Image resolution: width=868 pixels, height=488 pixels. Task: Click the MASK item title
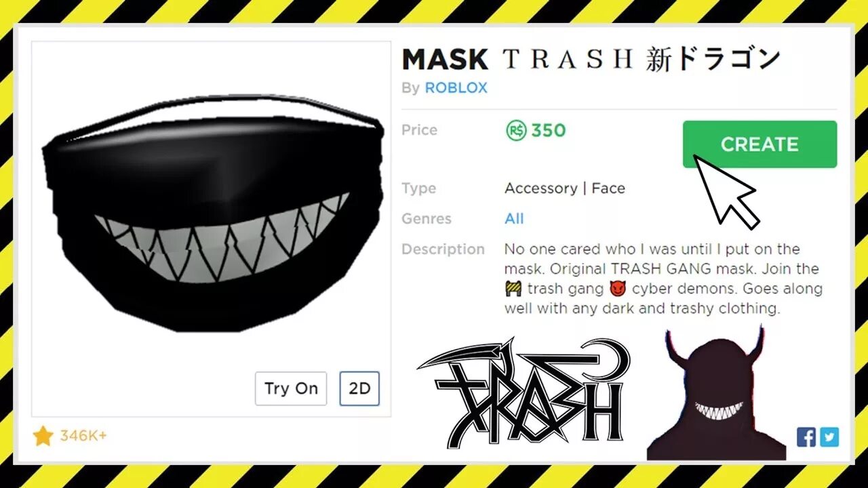click(445, 60)
